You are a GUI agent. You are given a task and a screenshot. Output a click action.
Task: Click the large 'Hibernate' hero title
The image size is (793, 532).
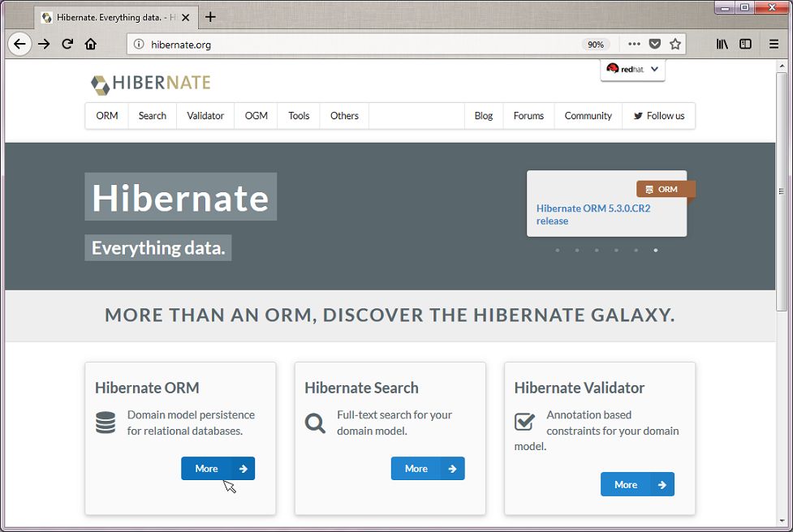pyautogui.click(x=180, y=197)
